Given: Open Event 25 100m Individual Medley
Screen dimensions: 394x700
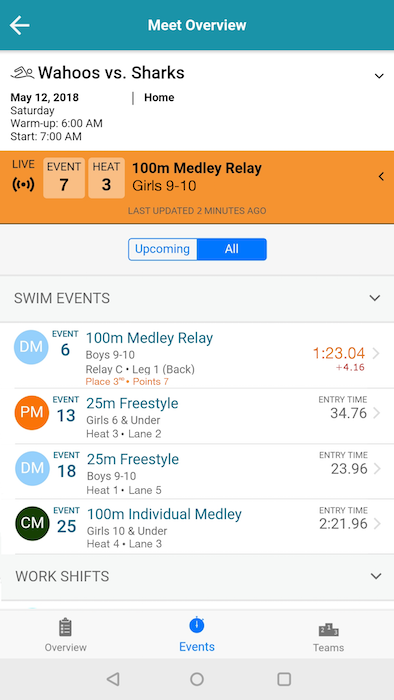Looking at the screenshot, I should click(x=197, y=527).
